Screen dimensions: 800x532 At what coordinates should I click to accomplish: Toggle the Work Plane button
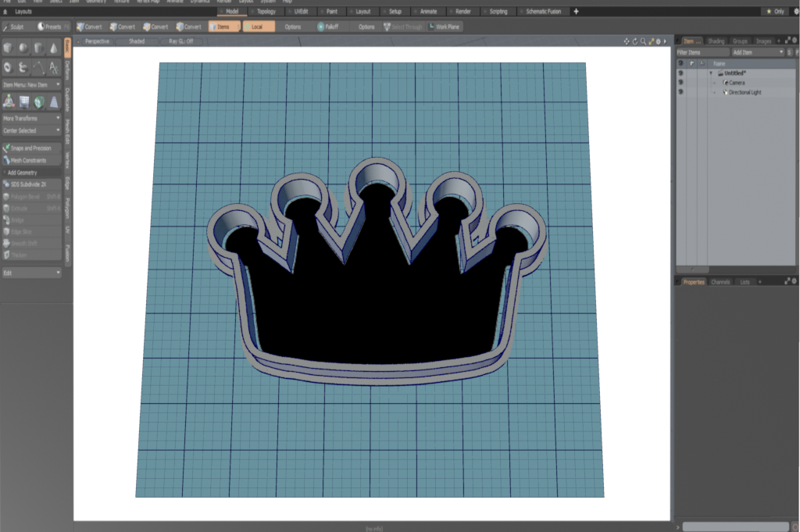pos(444,27)
